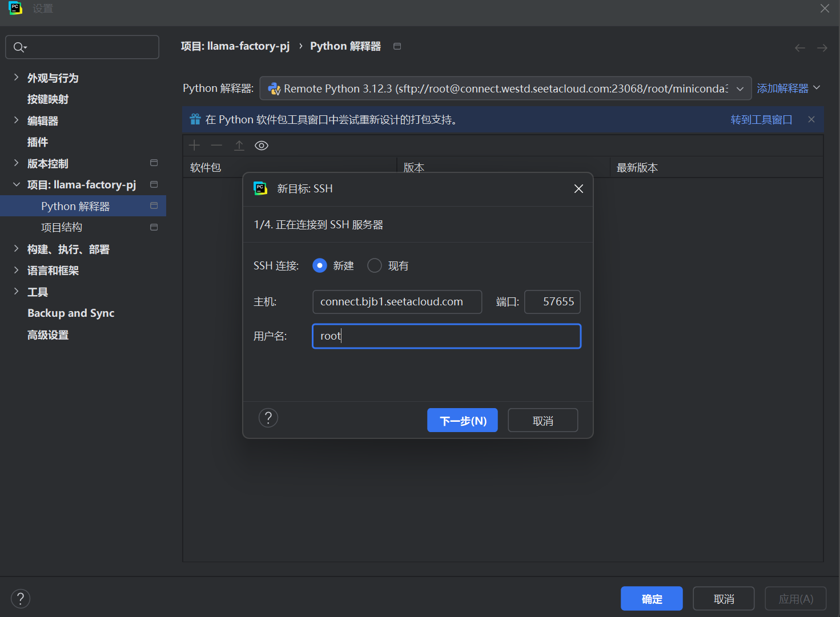840x617 pixels.
Task: Click the help icon in SSH dialog
Action: [268, 418]
